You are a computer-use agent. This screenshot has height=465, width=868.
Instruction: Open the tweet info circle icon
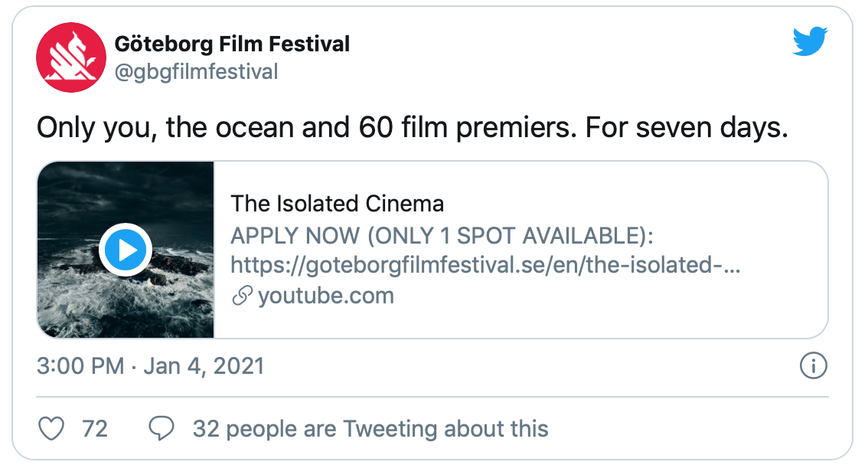813,365
